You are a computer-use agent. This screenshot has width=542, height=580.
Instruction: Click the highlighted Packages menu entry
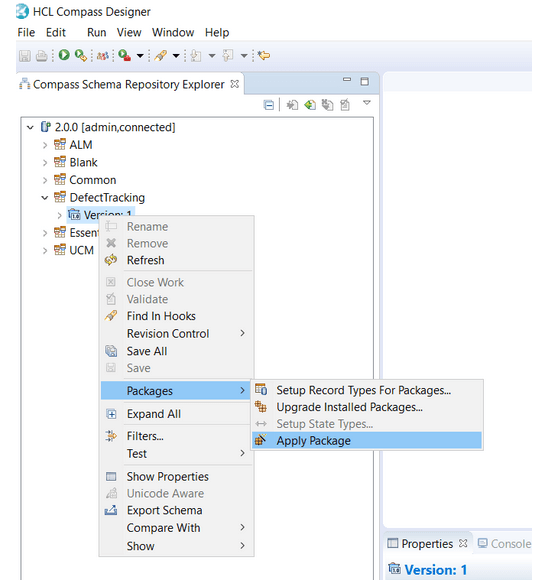coord(176,391)
